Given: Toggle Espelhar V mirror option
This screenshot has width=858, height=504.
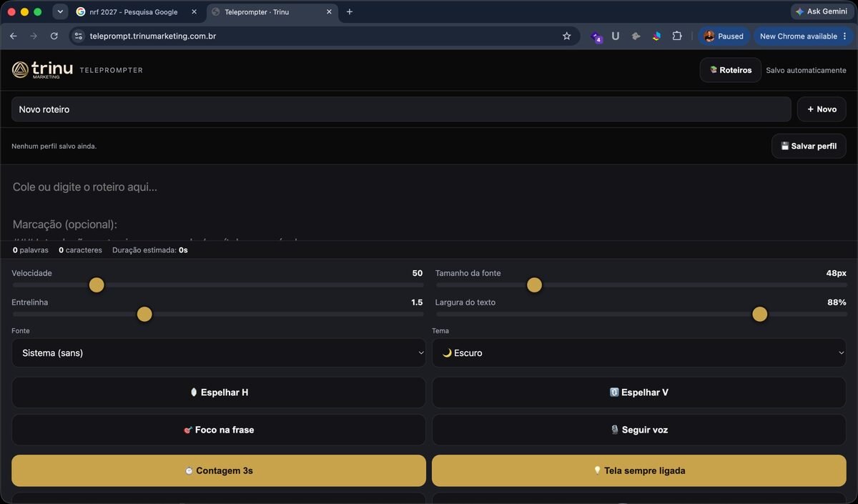Looking at the screenshot, I should pos(639,392).
